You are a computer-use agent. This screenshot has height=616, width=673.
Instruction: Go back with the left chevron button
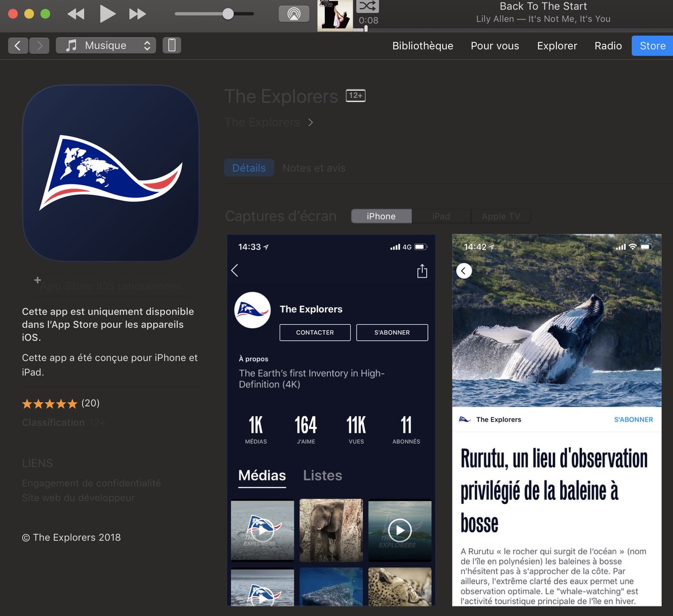(18, 45)
